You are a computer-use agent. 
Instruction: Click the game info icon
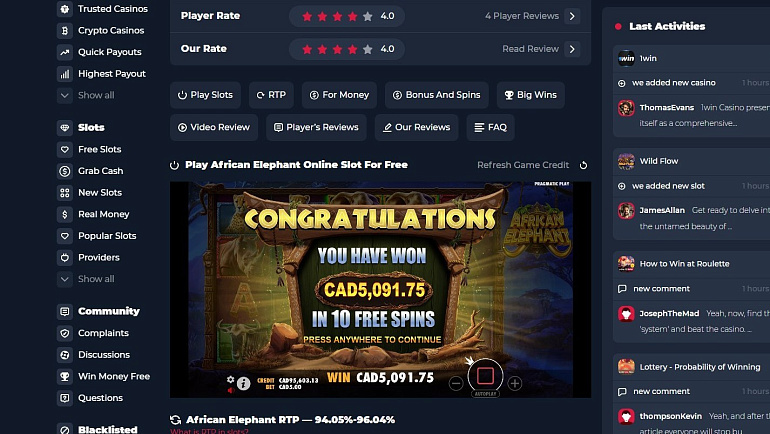244,383
